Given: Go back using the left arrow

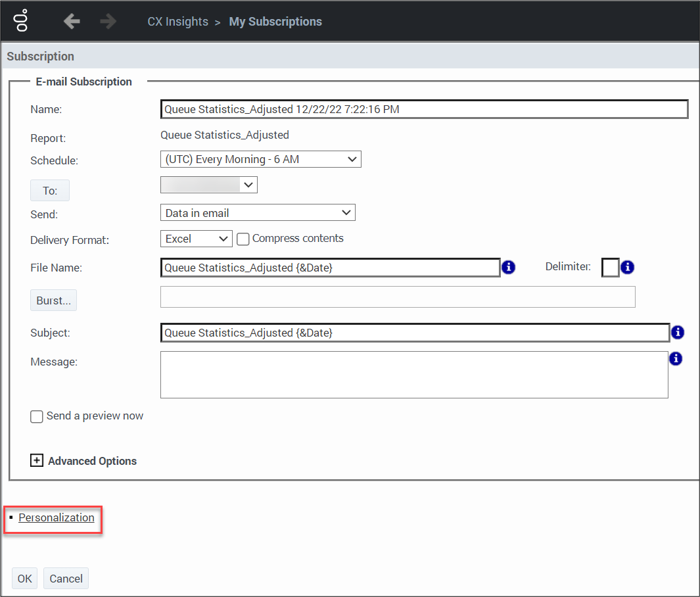Looking at the screenshot, I should [72, 22].
